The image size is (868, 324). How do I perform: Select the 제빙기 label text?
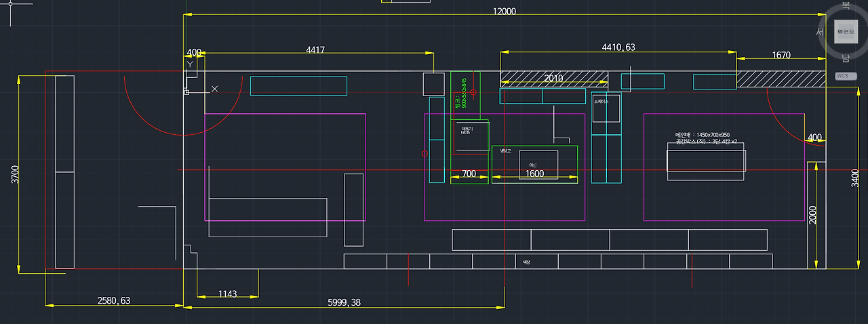(x=467, y=129)
